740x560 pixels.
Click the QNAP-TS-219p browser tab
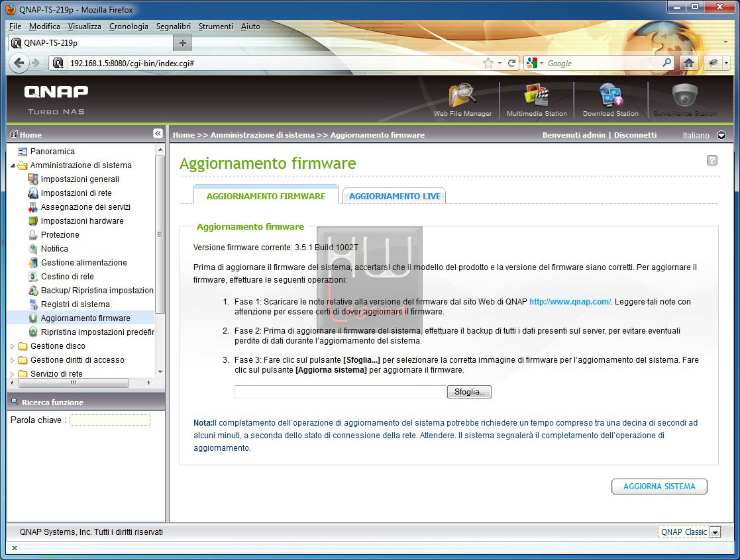[91, 43]
